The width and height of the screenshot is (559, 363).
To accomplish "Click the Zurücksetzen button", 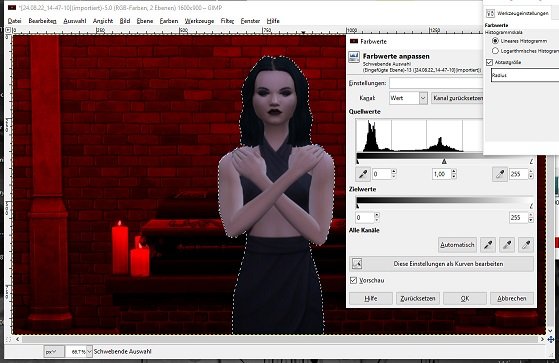I will pos(418,298).
